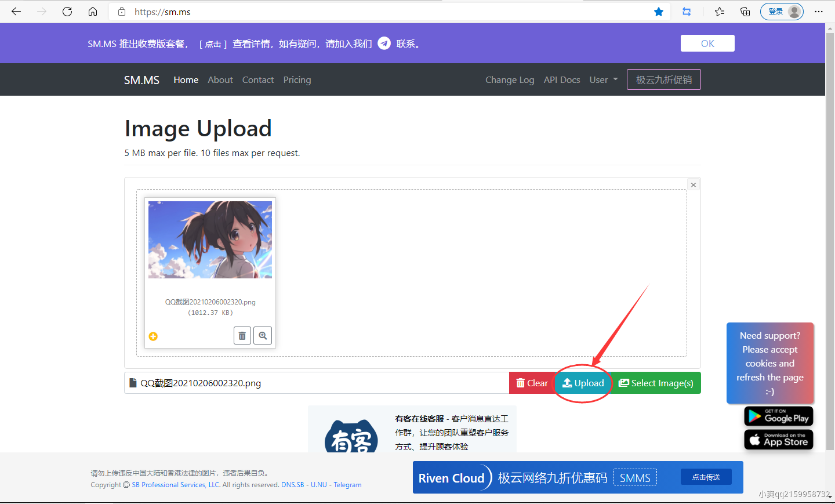Click the Telegram icon in banner

tap(384, 43)
